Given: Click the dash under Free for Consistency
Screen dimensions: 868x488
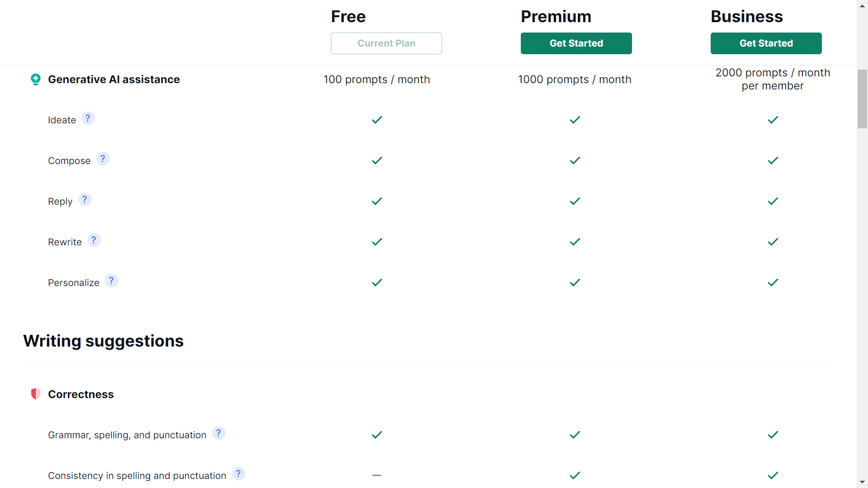Looking at the screenshot, I should pos(377,475).
